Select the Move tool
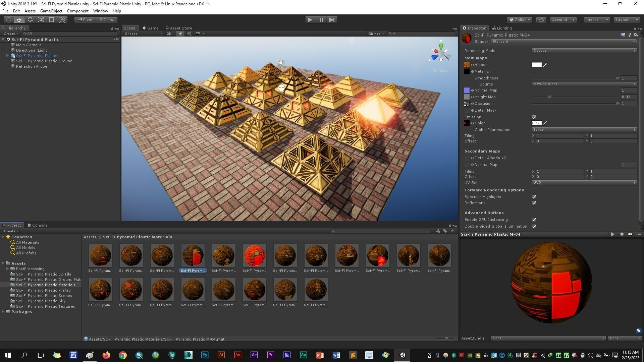This screenshot has height=362, width=644. coord(19,20)
